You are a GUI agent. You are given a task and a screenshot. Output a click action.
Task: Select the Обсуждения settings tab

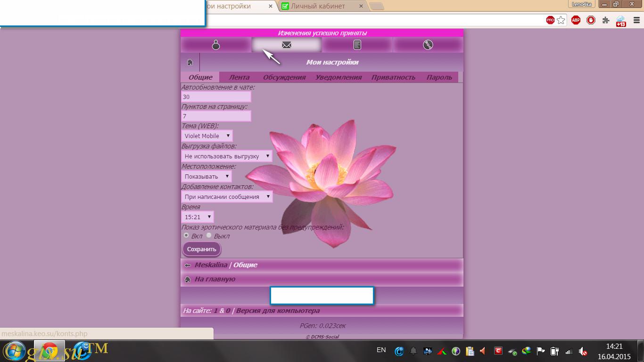(x=284, y=77)
